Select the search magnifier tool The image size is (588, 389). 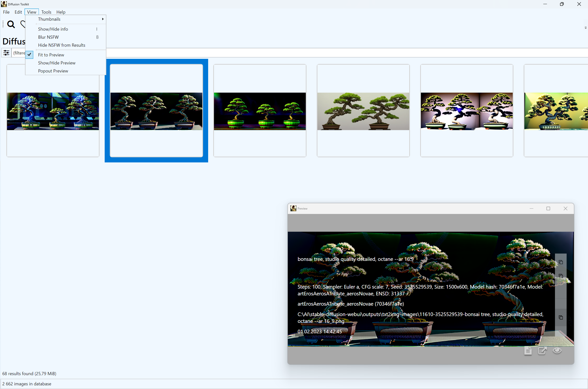click(11, 24)
